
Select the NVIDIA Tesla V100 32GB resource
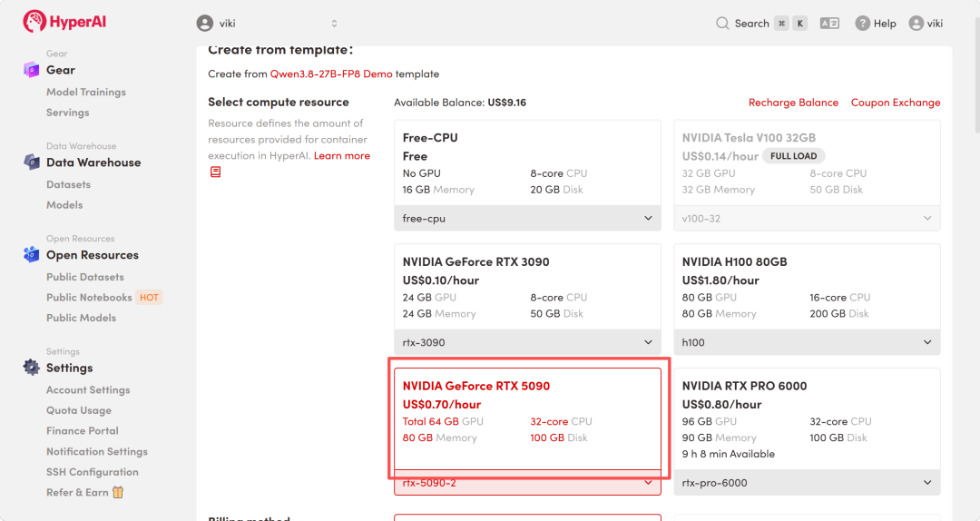807,162
